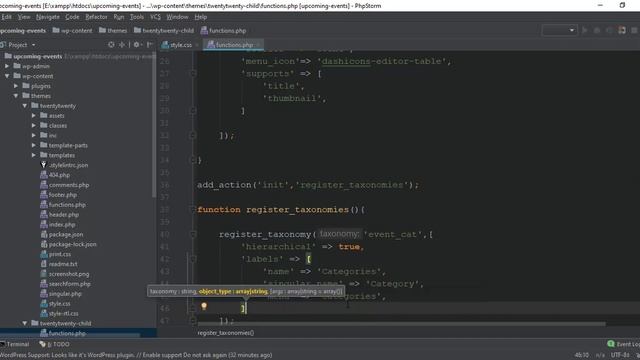Open the Window menu

[x=177, y=17]
